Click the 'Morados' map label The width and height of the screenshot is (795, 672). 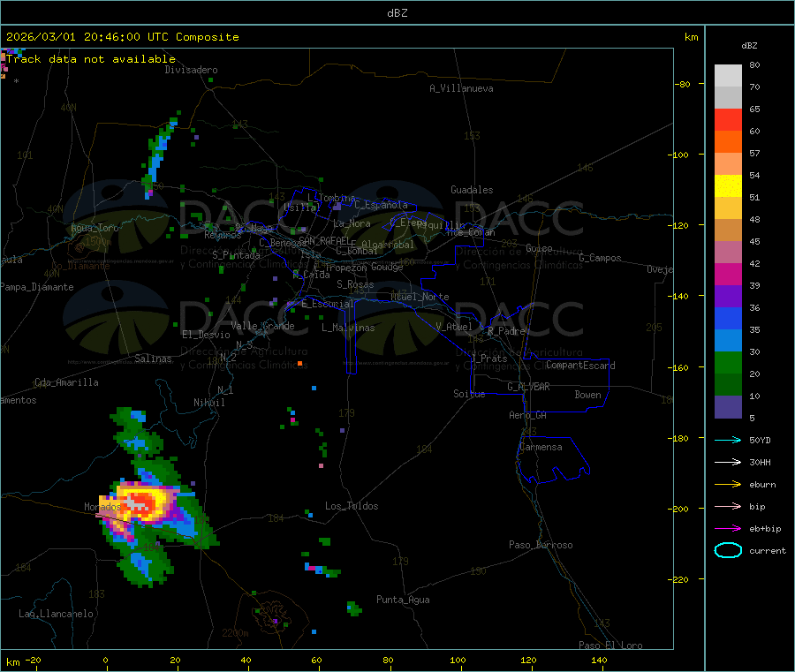click(102, 507)
